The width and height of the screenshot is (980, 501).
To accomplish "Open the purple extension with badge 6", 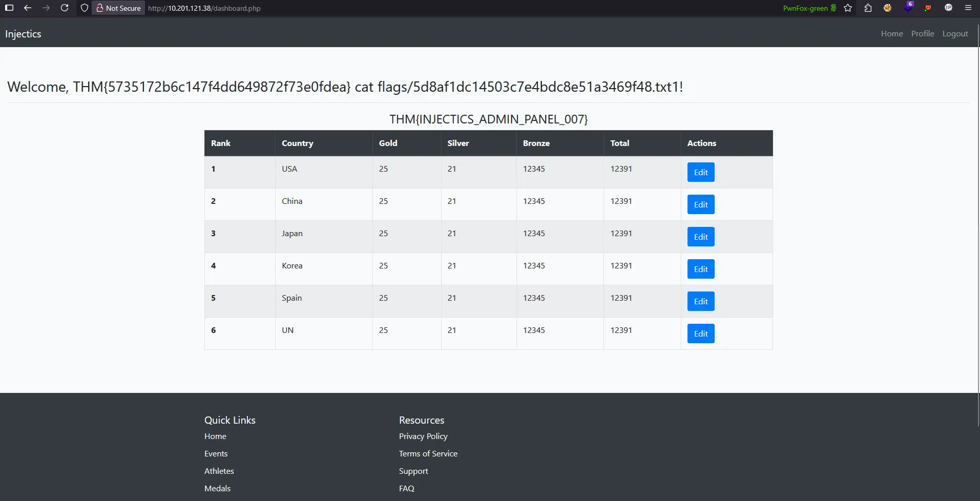I will [908, 7].
